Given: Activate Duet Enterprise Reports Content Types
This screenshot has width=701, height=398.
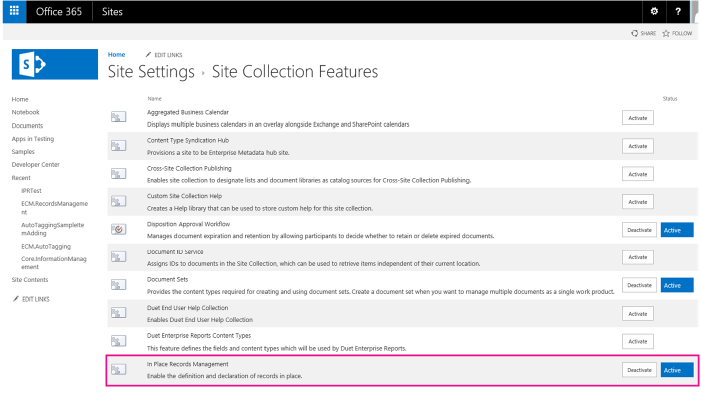Looking at the screenshot, I should (638, 342).
